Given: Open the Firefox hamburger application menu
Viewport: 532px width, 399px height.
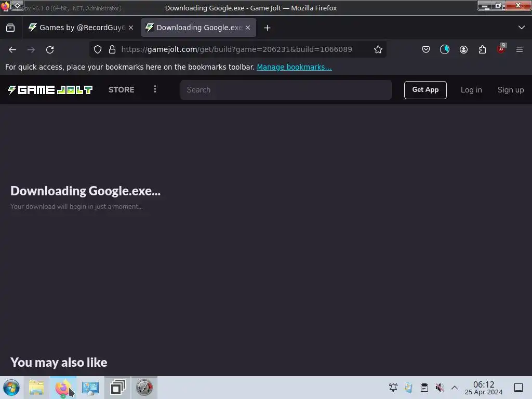Looking at the screenshot, I should [520, 49].
